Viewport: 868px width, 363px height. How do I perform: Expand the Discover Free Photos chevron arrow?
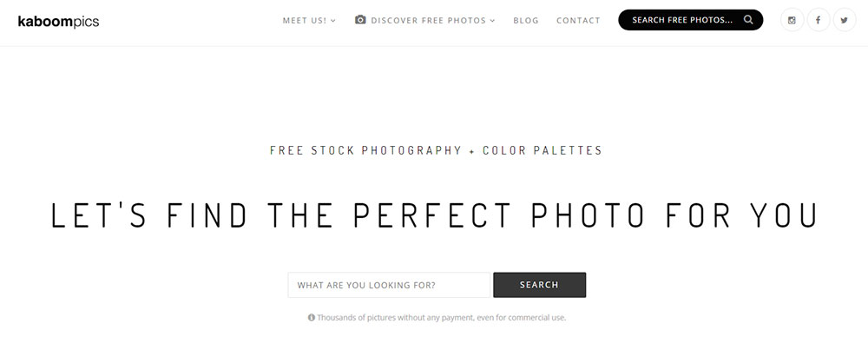point(493,21)
